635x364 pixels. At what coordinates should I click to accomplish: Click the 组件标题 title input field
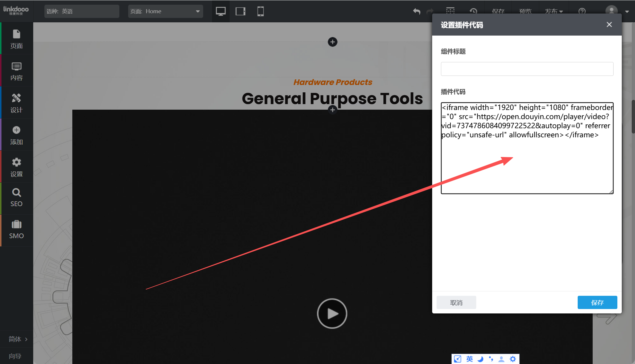pyautogui.click(x=527, y=69)
